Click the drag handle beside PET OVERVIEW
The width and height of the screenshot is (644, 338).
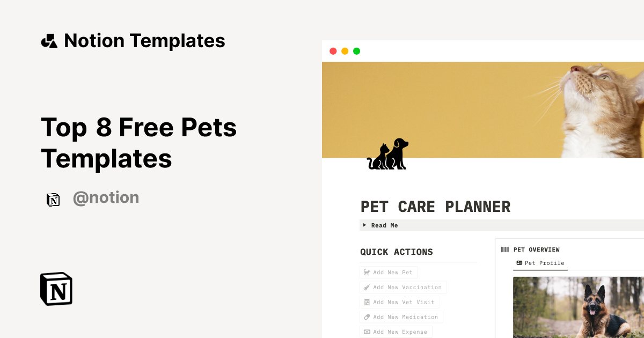point(505,249)
